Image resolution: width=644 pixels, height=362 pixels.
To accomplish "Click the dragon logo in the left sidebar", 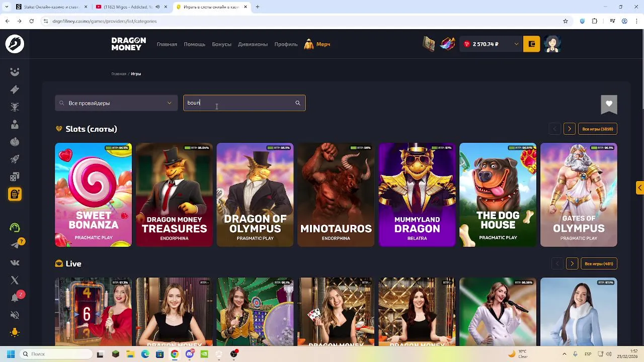I will pos(15,44).
